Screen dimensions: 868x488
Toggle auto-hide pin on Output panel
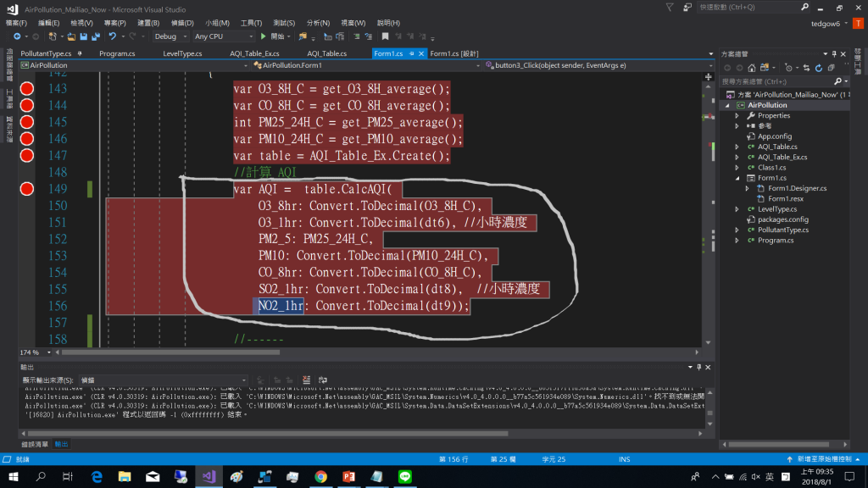coord(698,368)
